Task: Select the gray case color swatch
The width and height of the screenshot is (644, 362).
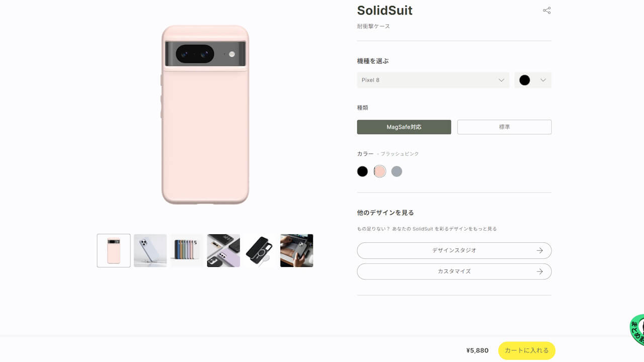Action: point(396,171)
